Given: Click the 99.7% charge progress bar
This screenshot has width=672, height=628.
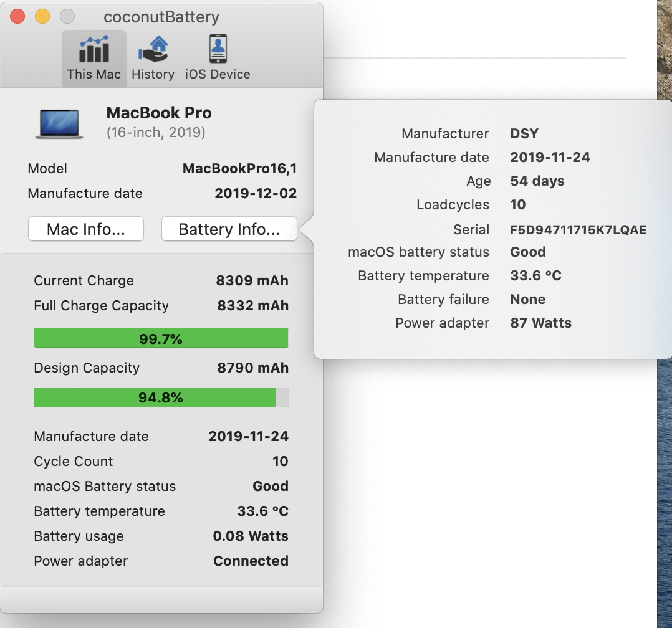Looking at the screenshot, I should (161, 338).
